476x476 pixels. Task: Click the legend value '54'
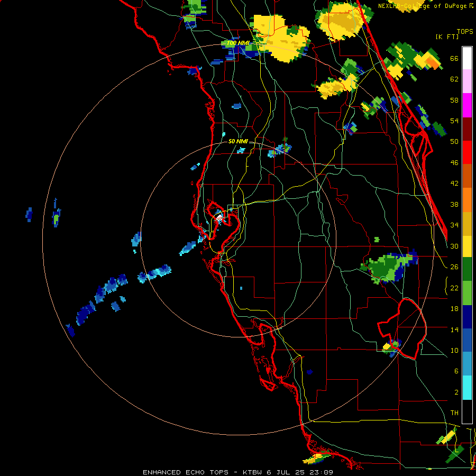454,121
